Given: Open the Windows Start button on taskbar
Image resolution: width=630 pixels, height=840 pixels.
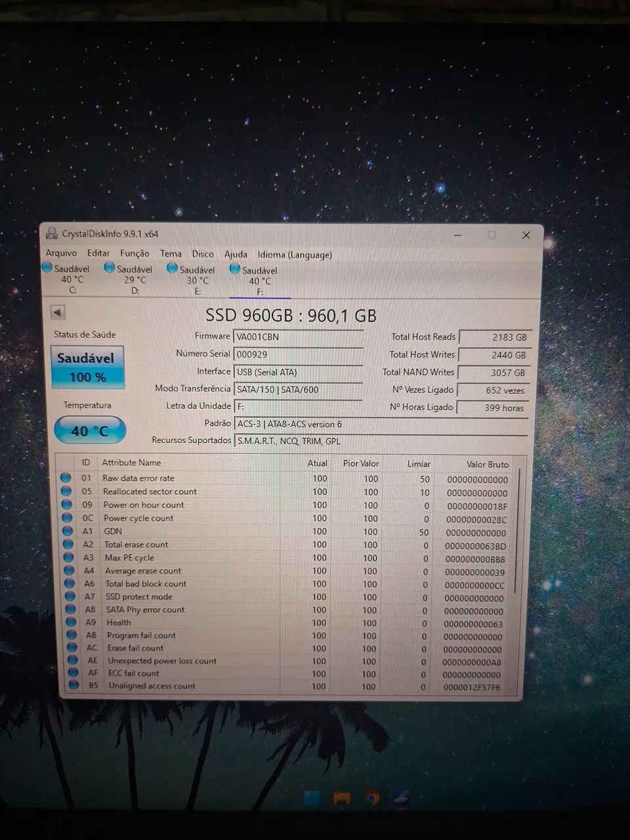Looking at the screenshot, I should 312,798.
